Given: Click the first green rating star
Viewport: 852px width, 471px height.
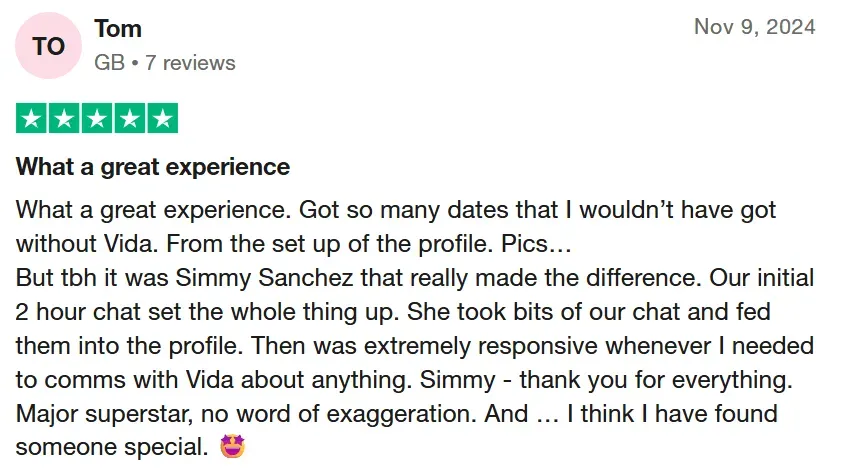Looking at the screenshot, I should 32,119.
